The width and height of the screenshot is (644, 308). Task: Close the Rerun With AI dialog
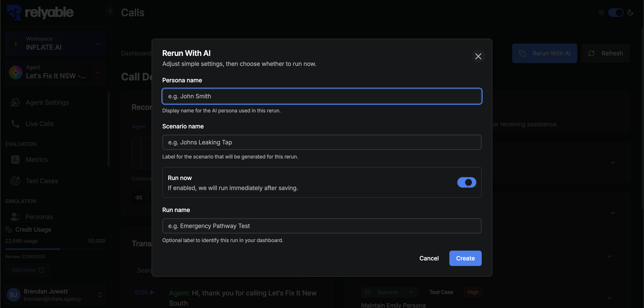(478, 56)
